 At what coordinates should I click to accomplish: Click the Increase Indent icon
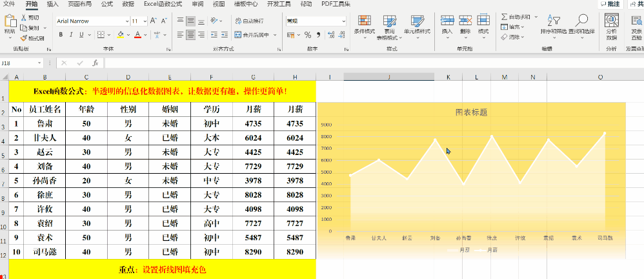pyautogui.click(x=225, y=35)
